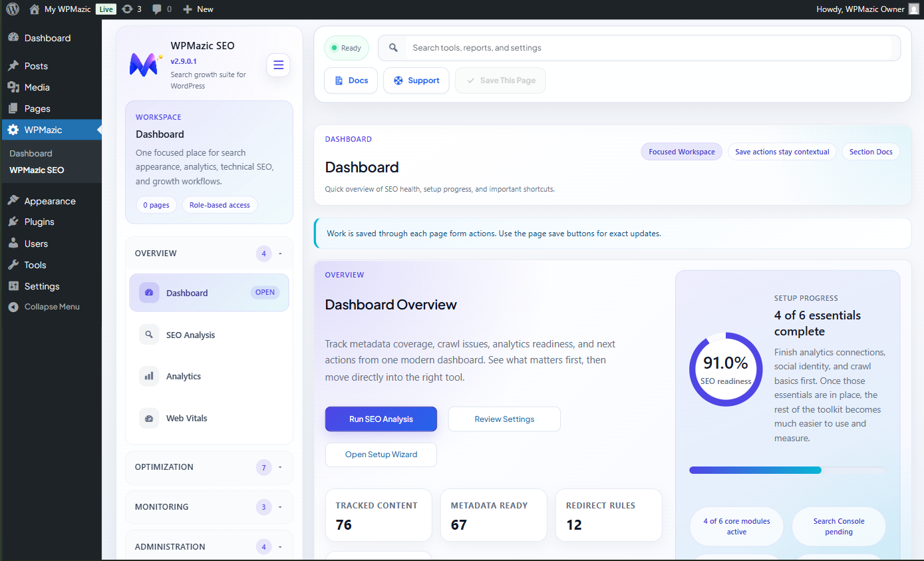Screen dimensions: 924x561
Task: Open the comments bubble icon
Action: click(x=157, y=9)
